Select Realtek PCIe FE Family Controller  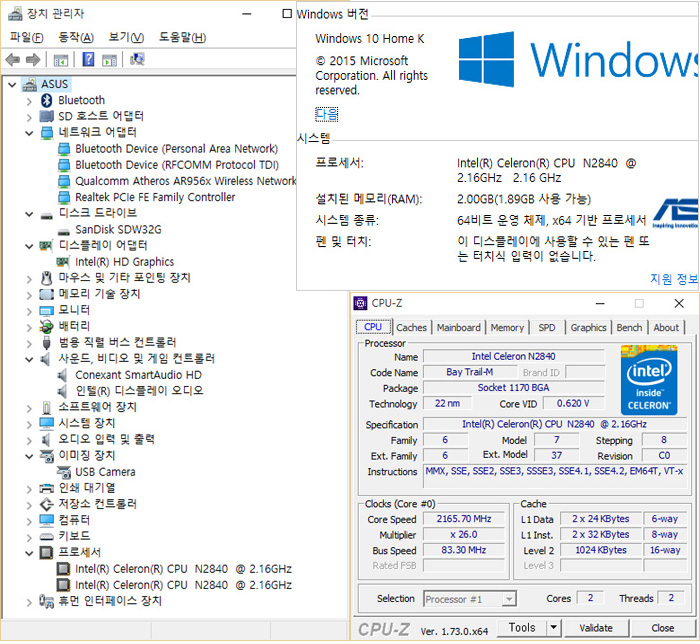pos(155,197)
